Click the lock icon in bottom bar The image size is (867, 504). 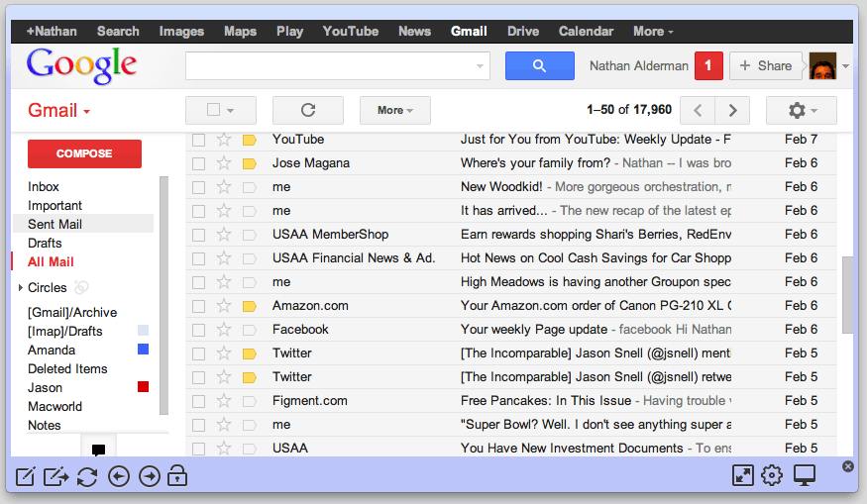coord(177,475)
